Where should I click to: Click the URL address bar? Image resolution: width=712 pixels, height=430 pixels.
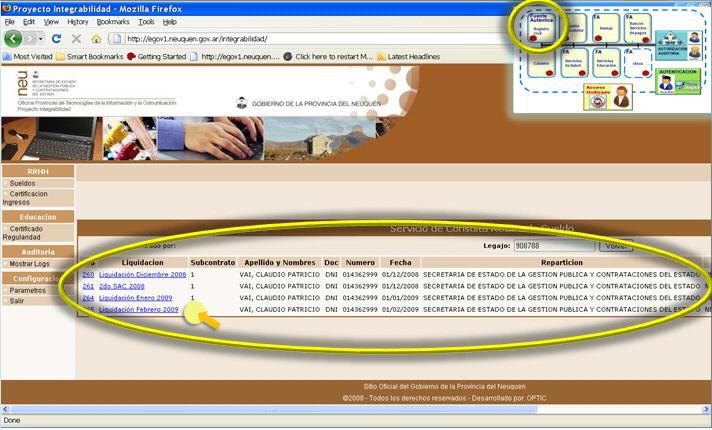[x=300, y=39]
